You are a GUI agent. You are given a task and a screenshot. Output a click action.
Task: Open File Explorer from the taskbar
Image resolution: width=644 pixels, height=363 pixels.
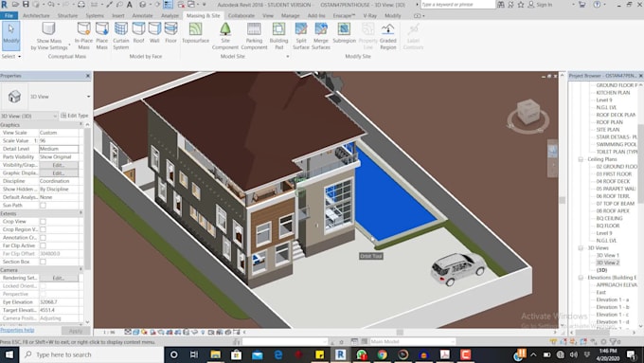click(215, 354)
